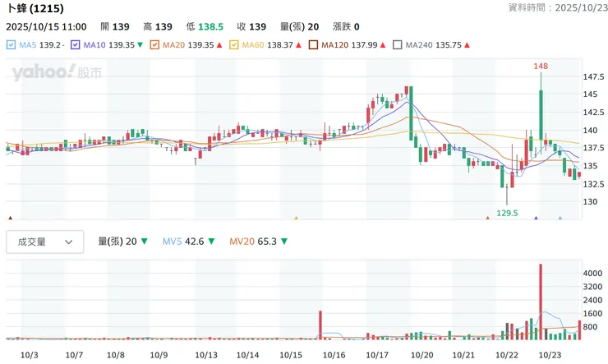Click the yellow triangle marker near 10/15
This screenshot has height=364, width=608.
[297, 219]
